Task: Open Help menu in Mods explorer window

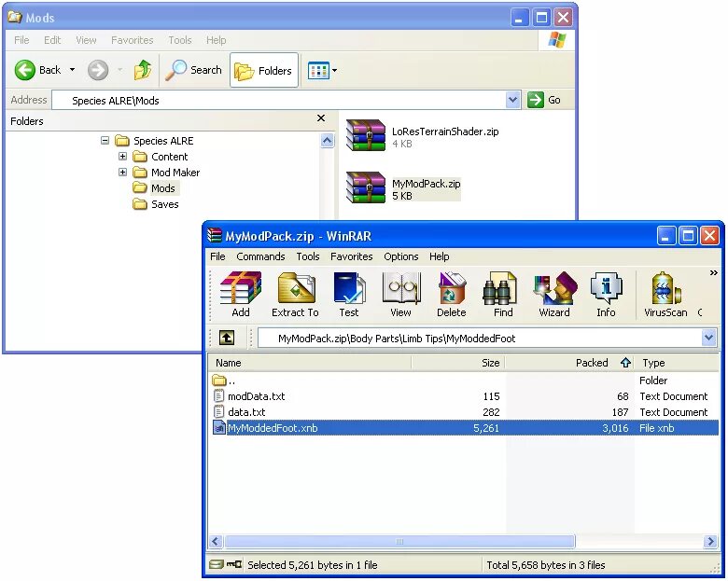Action: click(216, 40)
